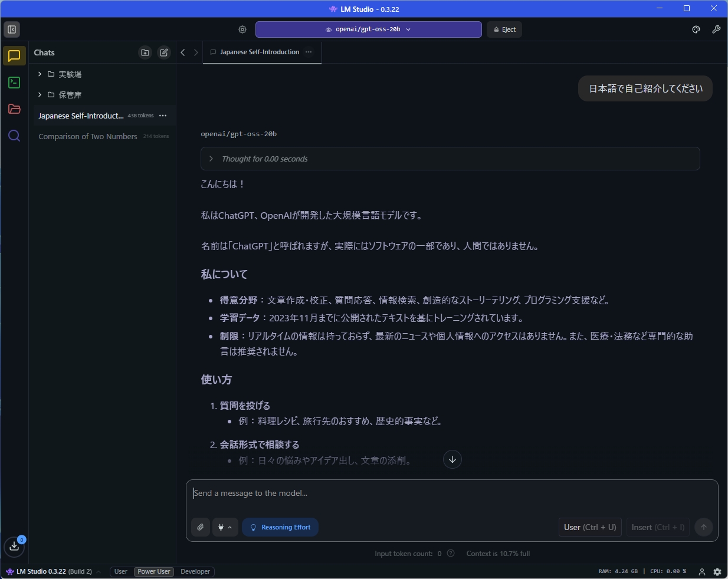
Task: Expand the 'Thought for 0.00 seconds' section
Action: 212,159
